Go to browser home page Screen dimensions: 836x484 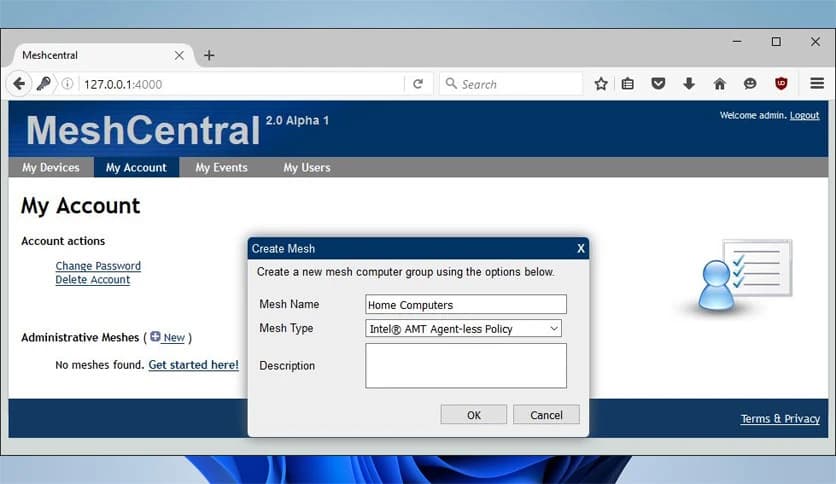(x=720, y=84)
